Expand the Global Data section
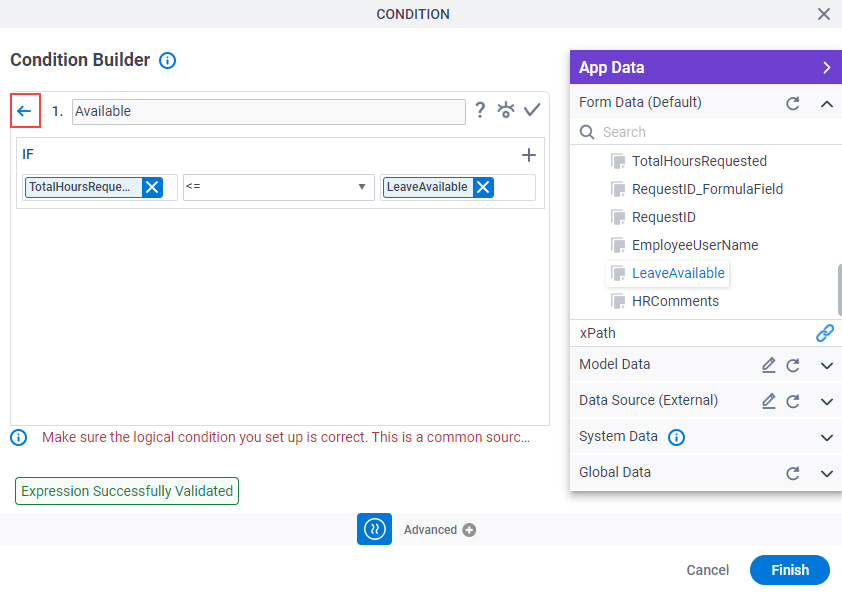The height and width of the screenshot is (592, 842). click(x=827, y=473)
